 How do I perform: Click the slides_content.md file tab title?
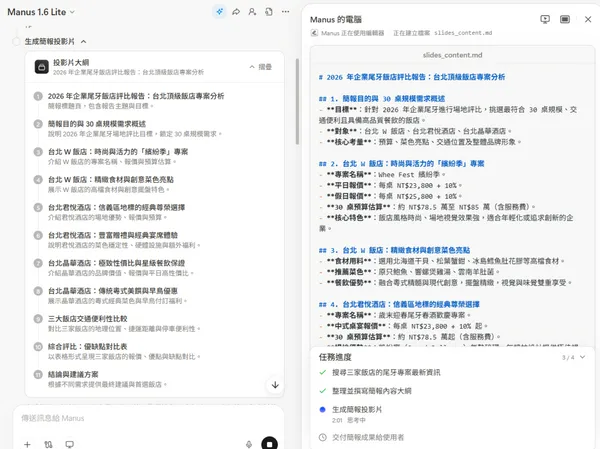pyautogui.click(x=452, y=55)
